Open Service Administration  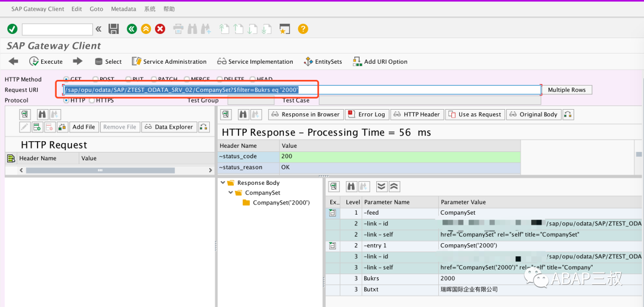(169, 61)
